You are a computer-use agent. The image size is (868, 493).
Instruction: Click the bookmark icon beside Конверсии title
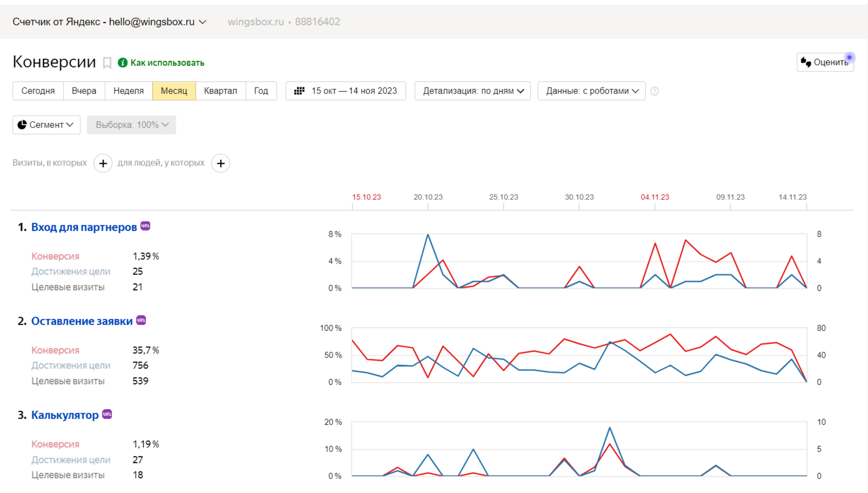[x=107, y=63]
